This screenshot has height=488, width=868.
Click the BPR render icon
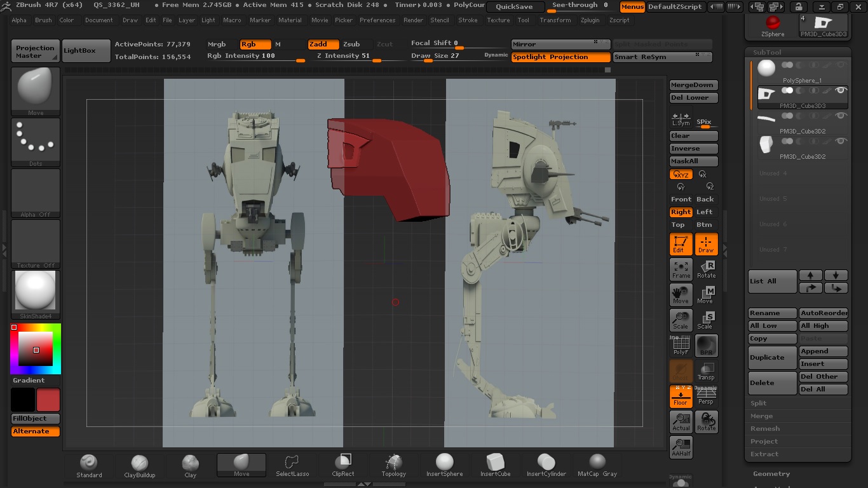pyautogui.click(x=707, y=346)
